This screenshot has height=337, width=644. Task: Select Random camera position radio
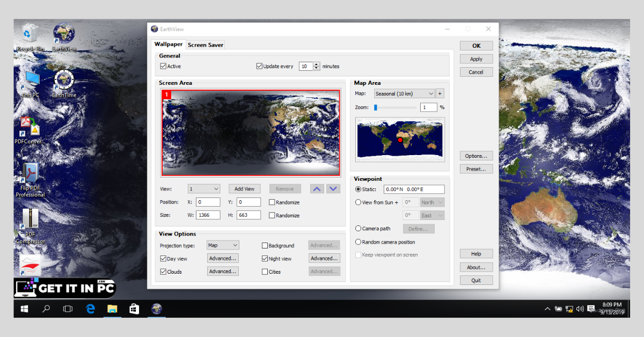[x=358, y=242]
